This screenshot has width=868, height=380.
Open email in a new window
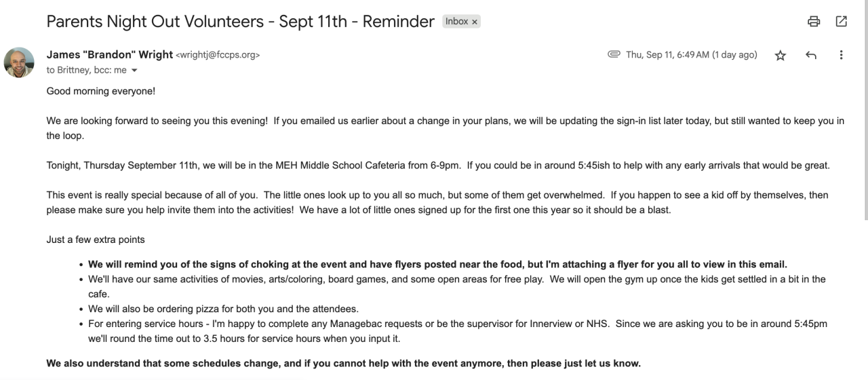click(842, 21)
